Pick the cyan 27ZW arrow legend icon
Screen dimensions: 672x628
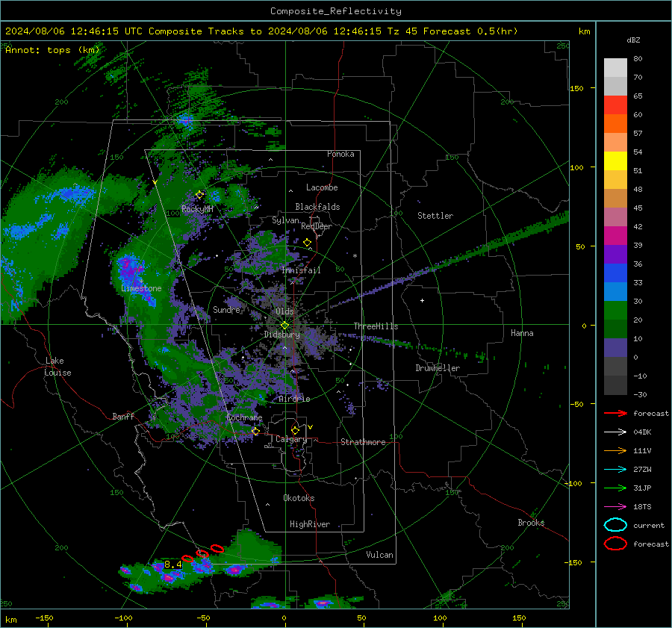pyautogui.click(x=615, y=470)
